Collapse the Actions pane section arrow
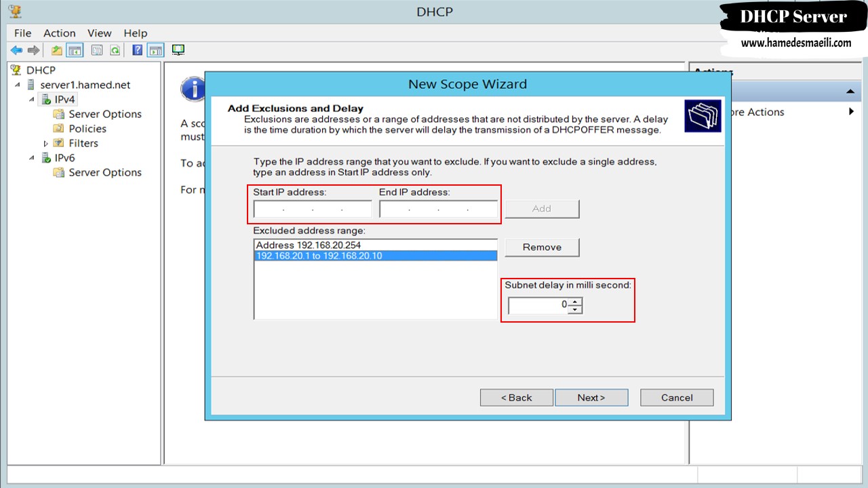 849,91
